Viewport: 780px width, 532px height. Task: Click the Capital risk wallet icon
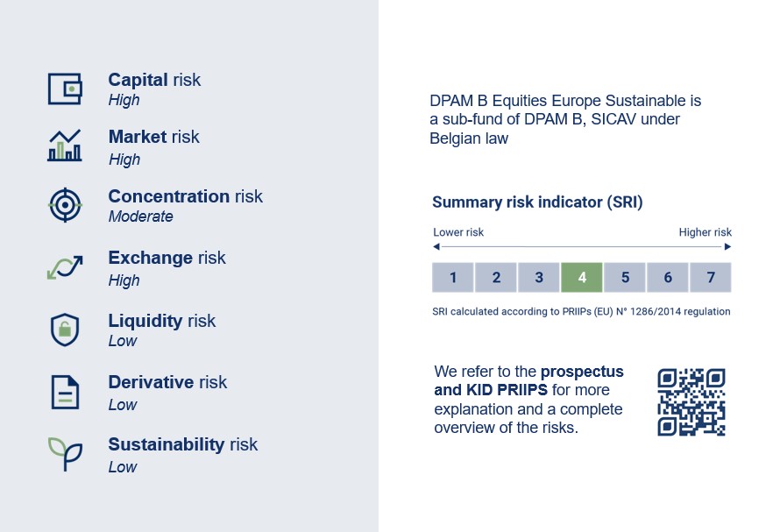[x=65, y=89]
